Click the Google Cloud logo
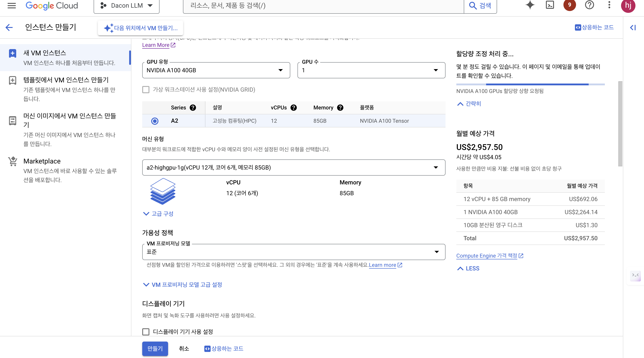Screen dimensions: 644x358 [x=52, y=5]
